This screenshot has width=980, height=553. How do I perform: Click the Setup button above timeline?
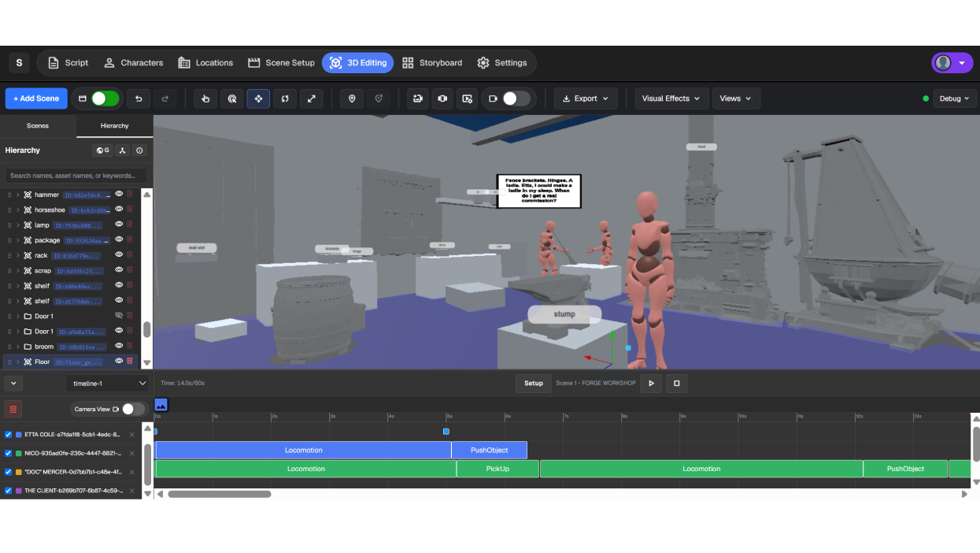[x=534, y=384]
